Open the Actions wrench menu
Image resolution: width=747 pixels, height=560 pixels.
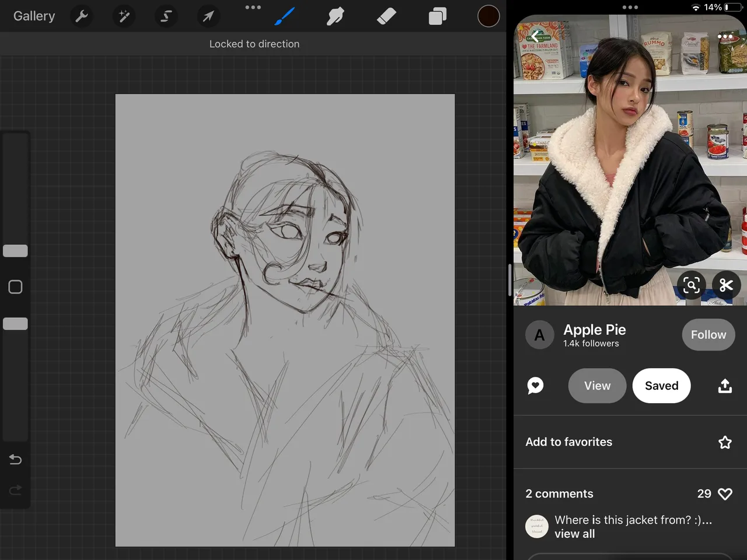coord(82,16)
